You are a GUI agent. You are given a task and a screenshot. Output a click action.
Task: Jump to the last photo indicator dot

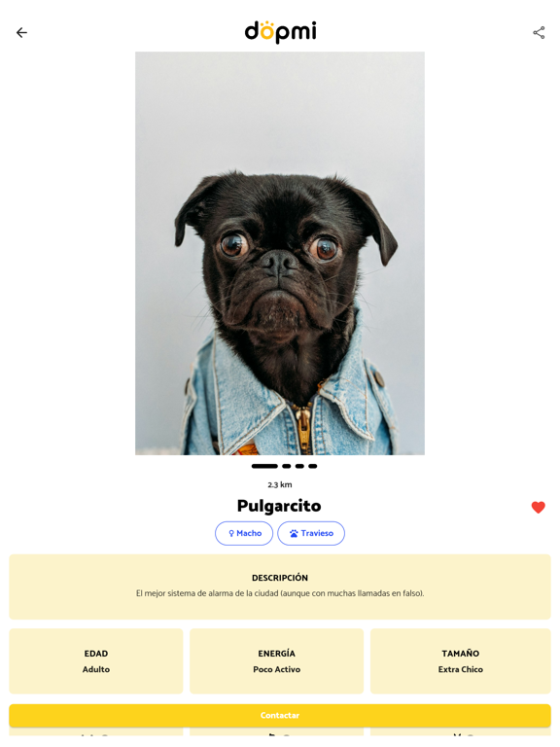click(312, 466)
